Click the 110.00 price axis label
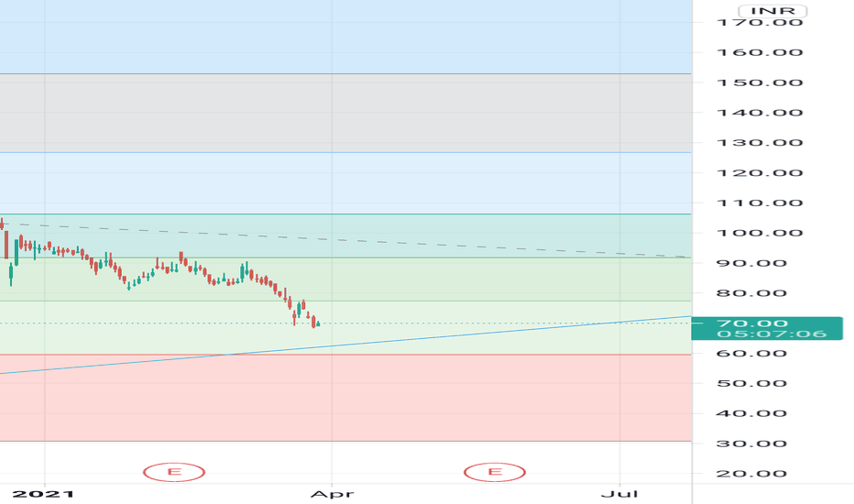Image resolution: width=854 pixels, height=504 pixels. pyautogui.click(x=760, y=203)
